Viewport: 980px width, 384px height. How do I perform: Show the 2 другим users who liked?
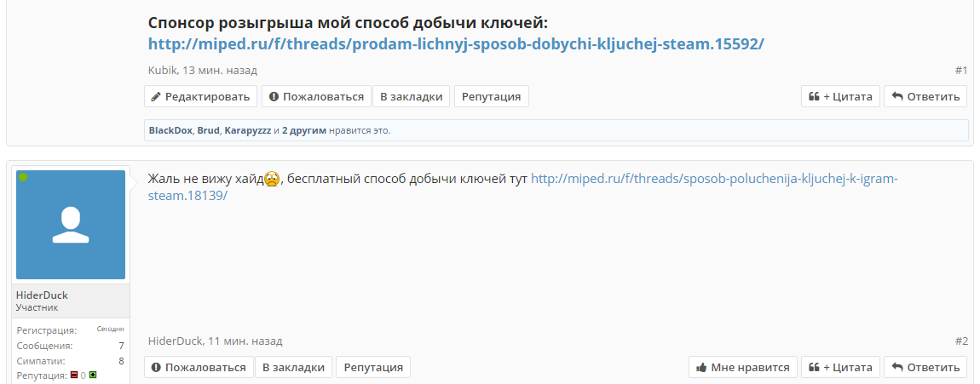pyautogui.click(x=303, y=131)
